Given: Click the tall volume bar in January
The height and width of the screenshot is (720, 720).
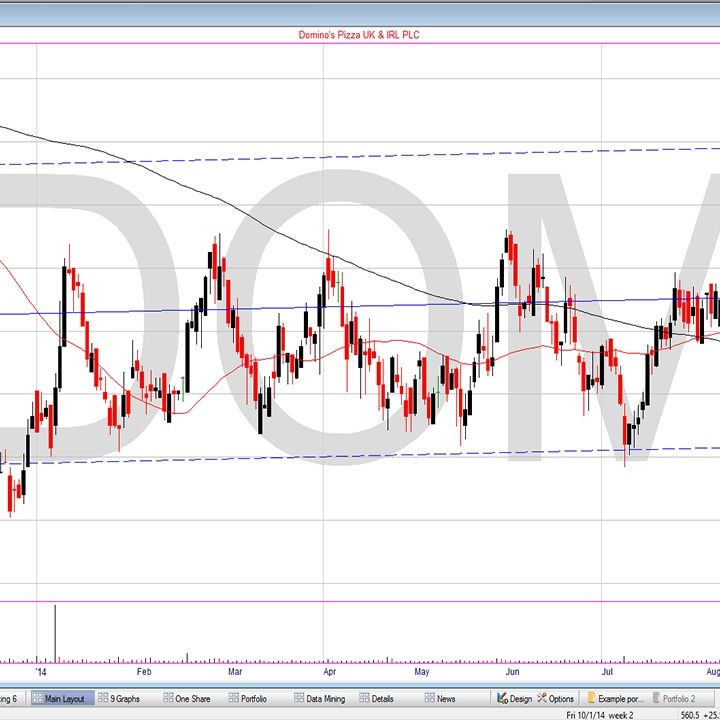Looking at the screenshot, I should pos(54,632).
